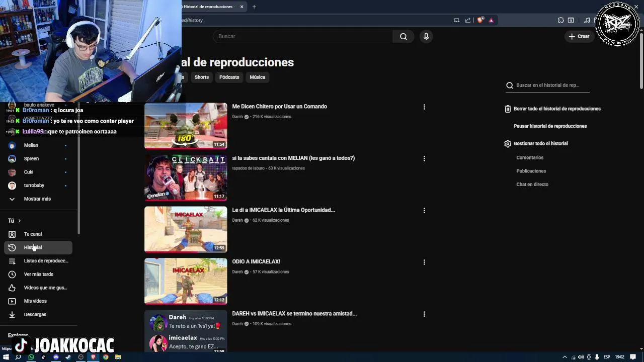Click the Windows Start button
Screen dimensions: 644x362
(x=6, y=357)
